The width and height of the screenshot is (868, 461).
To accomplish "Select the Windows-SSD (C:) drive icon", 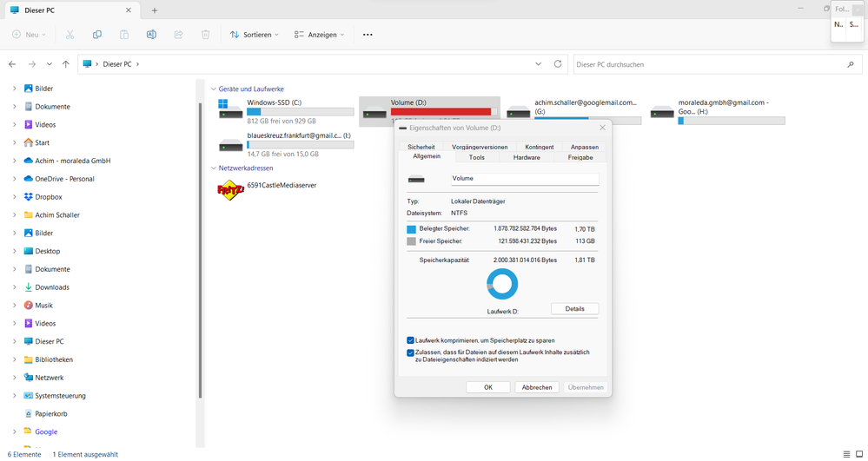I will pos(230,109).
